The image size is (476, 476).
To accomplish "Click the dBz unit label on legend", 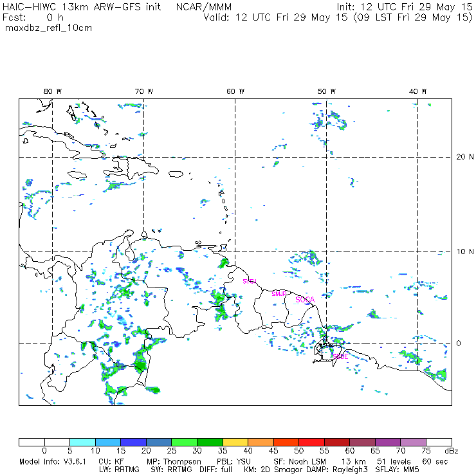I will pos(451,451).
